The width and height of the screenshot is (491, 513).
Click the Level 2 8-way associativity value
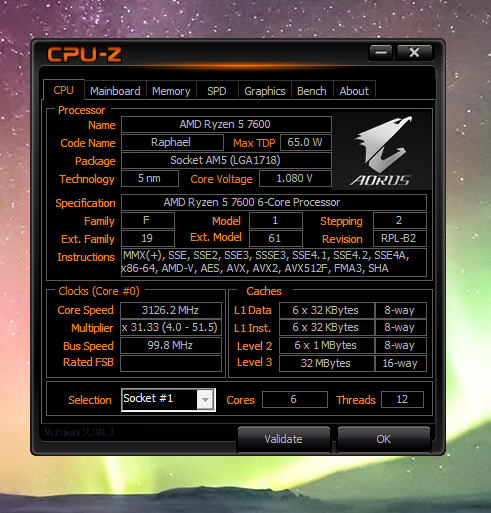(401, 345)
